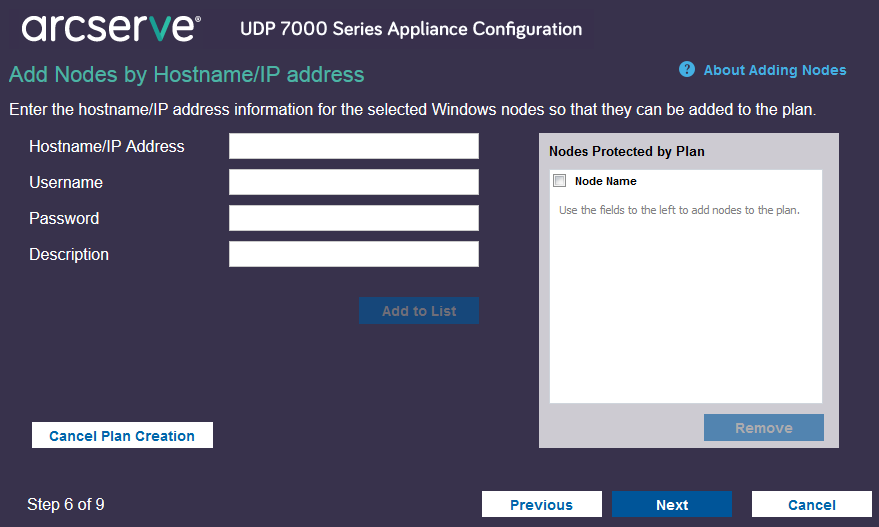Screen dimensions: 879x527
Task: Click the Cancel button beside Next
Action: coord(811,505)
